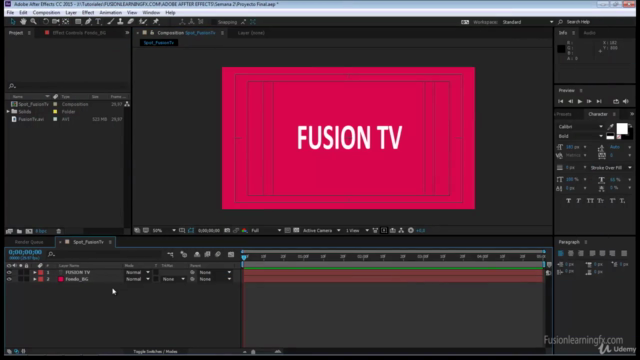Open the Calibri font family dropdown
640x360 pixels.
coord(580,127)
